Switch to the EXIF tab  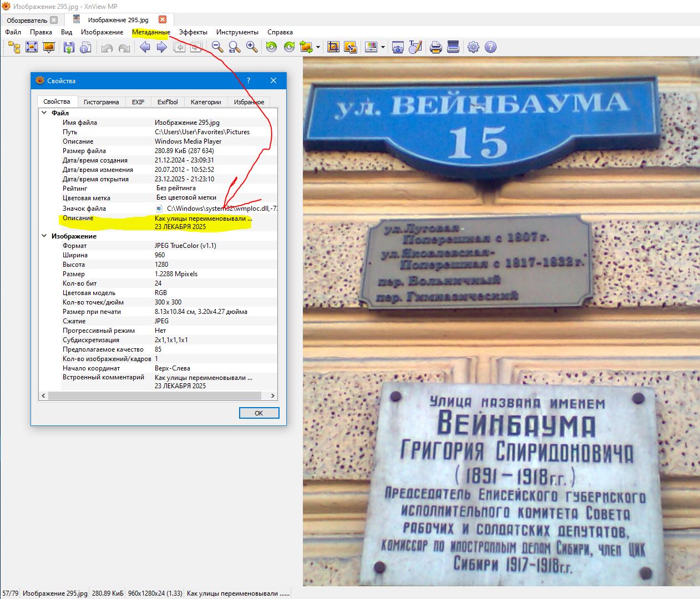(138, 102)
